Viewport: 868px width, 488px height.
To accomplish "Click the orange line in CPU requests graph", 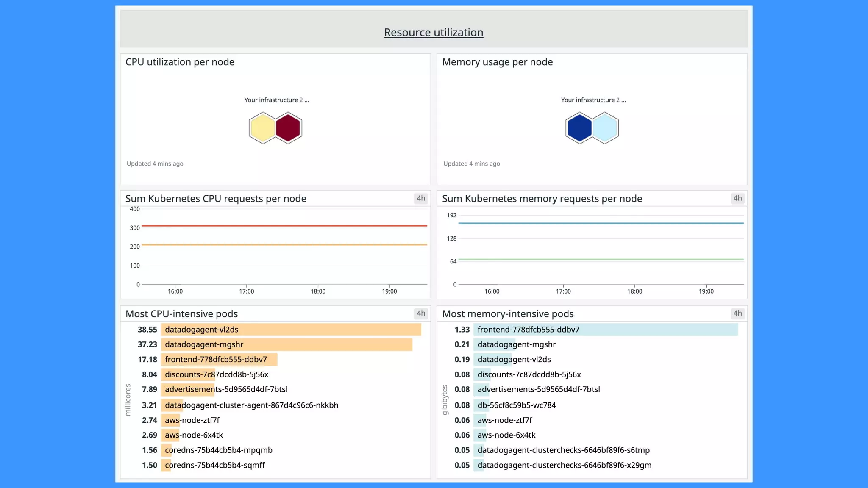I will pos(284,245).
